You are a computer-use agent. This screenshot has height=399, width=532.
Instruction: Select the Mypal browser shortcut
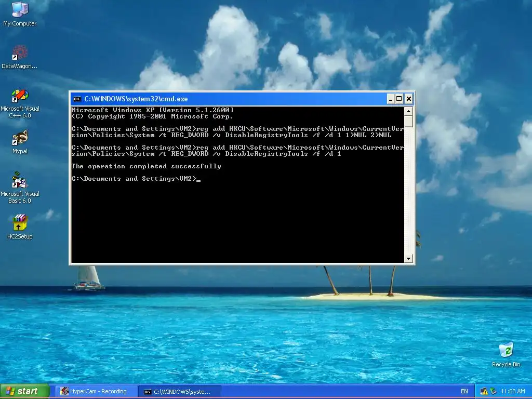point(20,142)
